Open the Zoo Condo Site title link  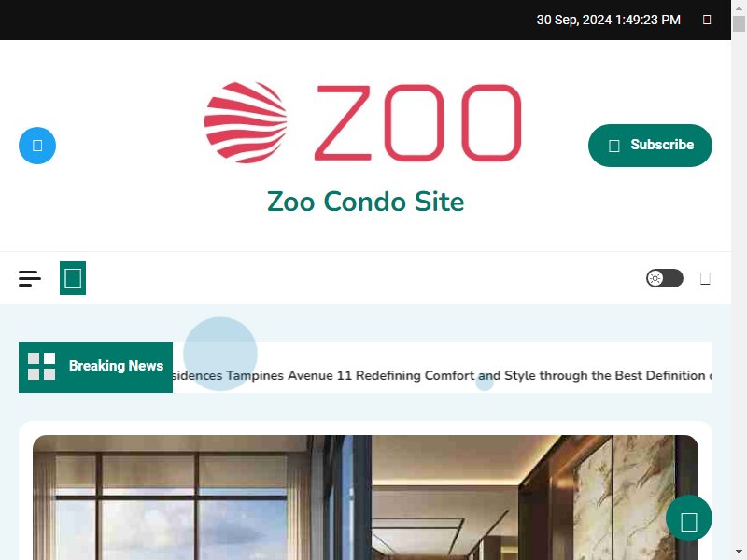coord(365,202)
